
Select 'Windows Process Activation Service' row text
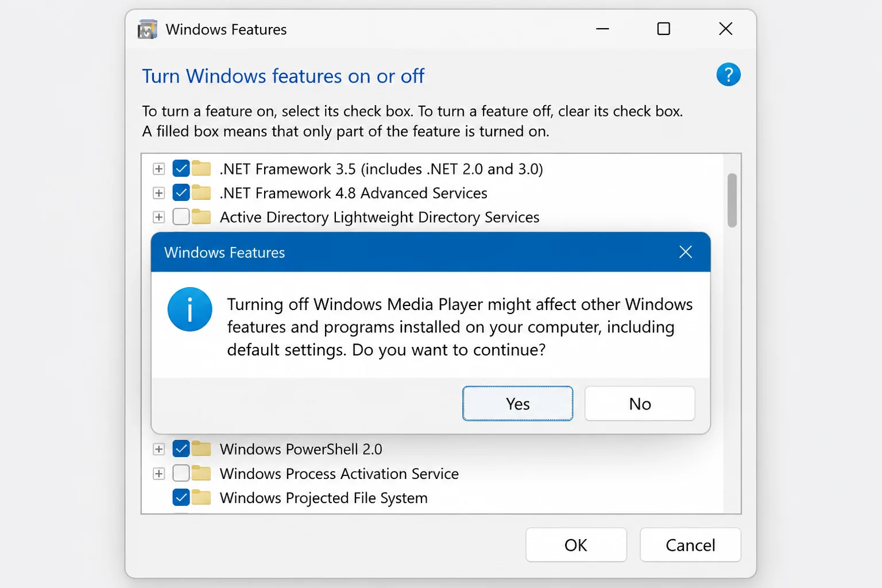pos(339,473)
